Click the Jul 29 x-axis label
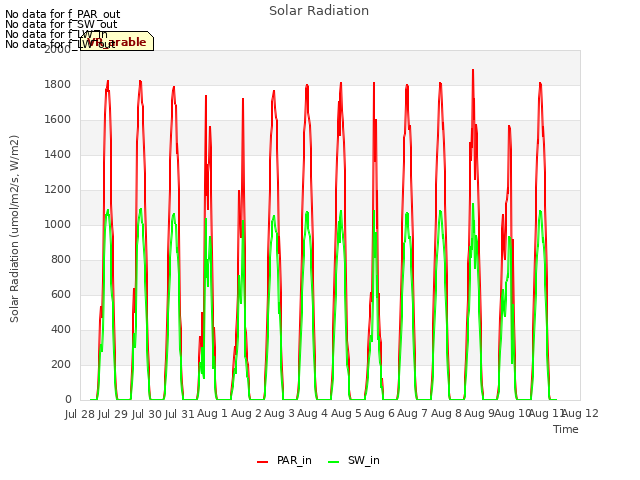This screenshot has height=480, width=640. pos(113,414)
